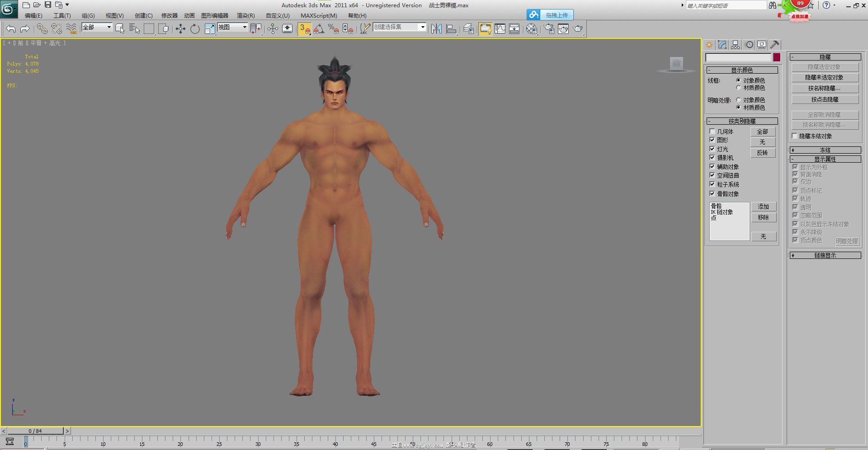
Task: Uncheck the 骨骼对象 checkbox
Action: click(712, 193)
